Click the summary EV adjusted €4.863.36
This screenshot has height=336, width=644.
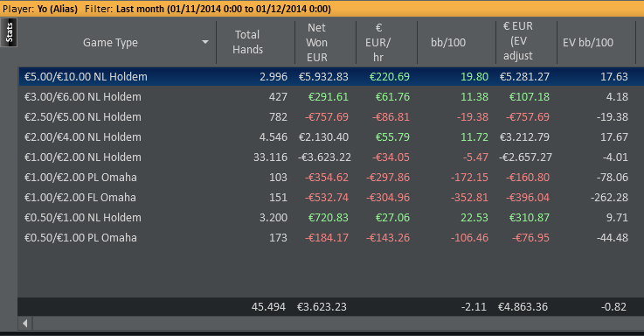(523, 307)
